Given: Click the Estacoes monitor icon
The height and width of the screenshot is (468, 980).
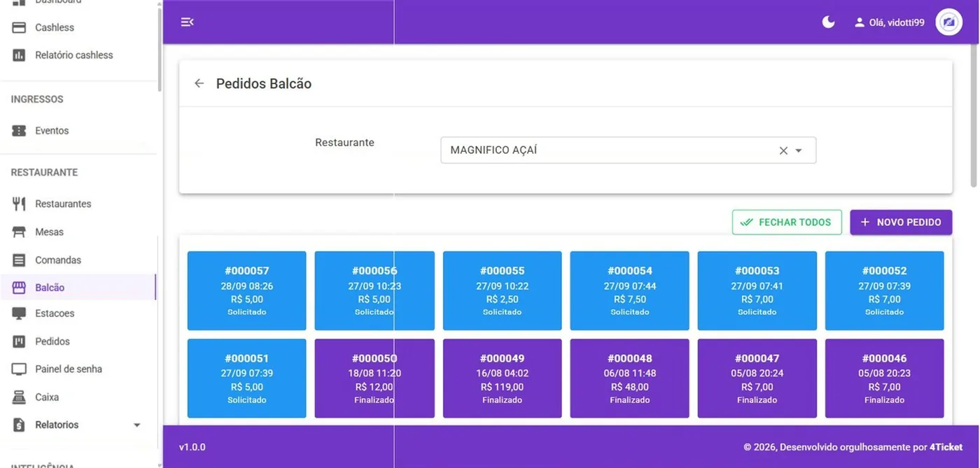Looking at the screenshot, I should pyautogui.click(x=20, y=313).
